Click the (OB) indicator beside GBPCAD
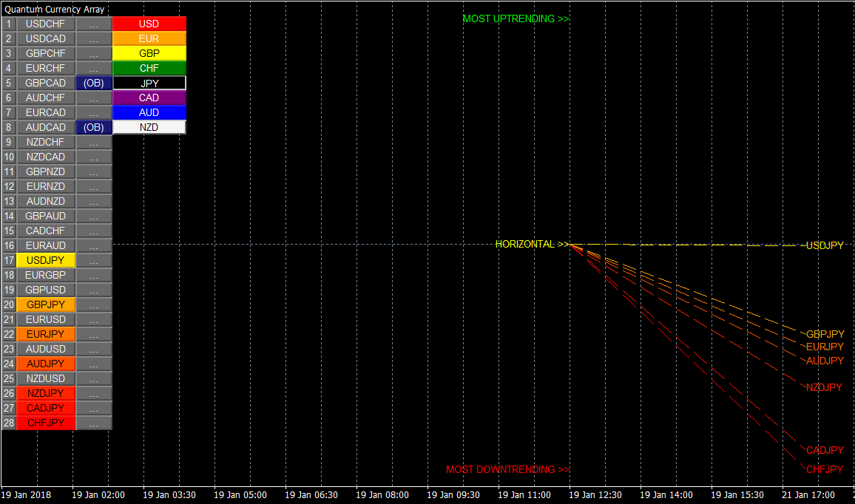 (x=94, y=83)
